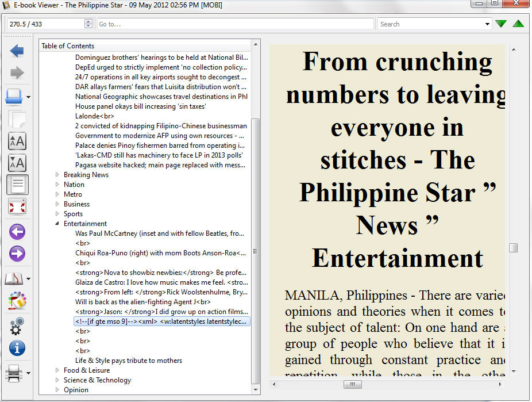Screen dimensions: 532x402
Task: Select 'Lakas-CMD still has machinery' entry
Action: (159, 155)
